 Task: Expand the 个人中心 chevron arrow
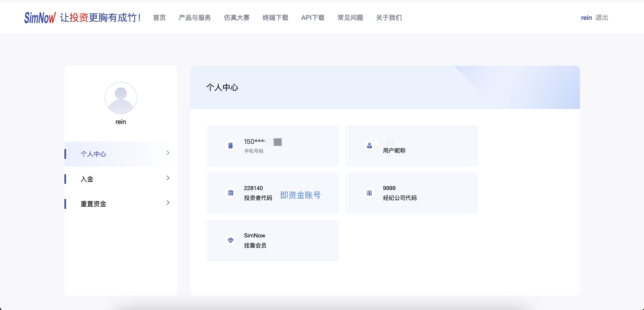168,153
